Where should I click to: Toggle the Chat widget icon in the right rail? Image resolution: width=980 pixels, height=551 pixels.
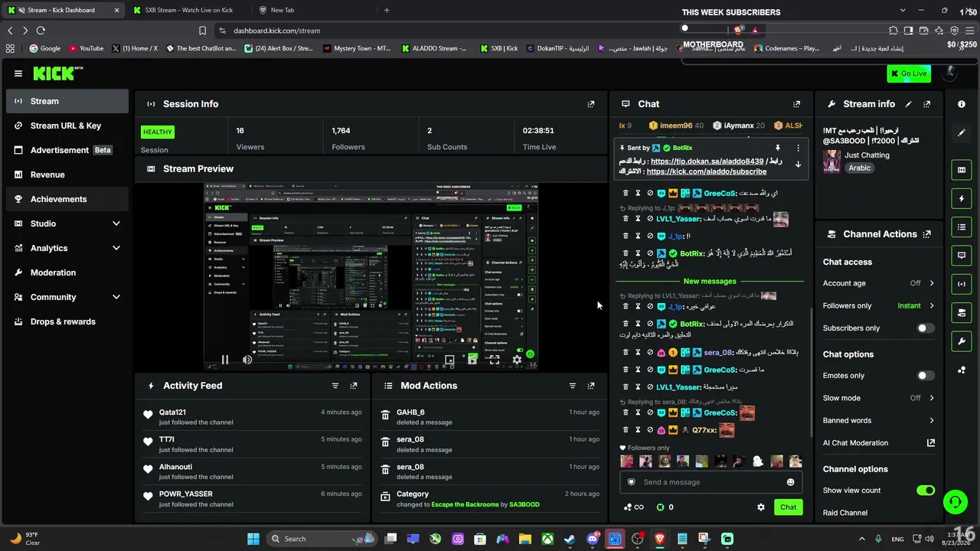point(962,256)
